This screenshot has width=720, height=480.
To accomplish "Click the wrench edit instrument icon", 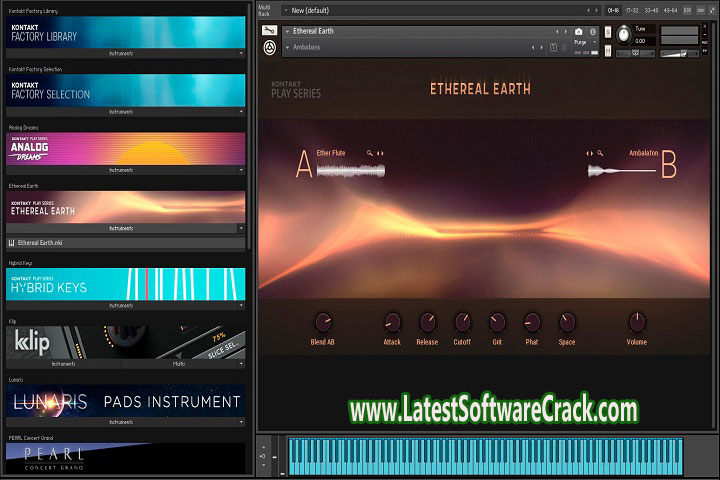I will coord(270,31).
